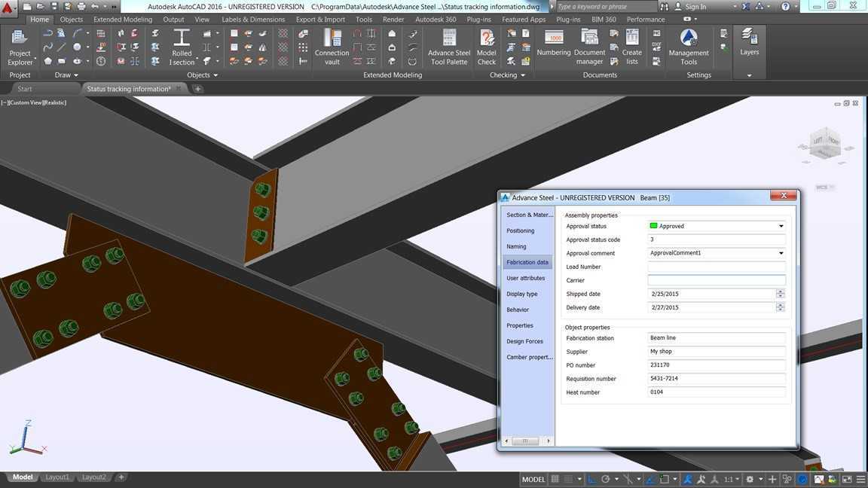Click the Open file icon in quick access toolbar
Viewport: 868px width, 488px height.
(41, 7)
